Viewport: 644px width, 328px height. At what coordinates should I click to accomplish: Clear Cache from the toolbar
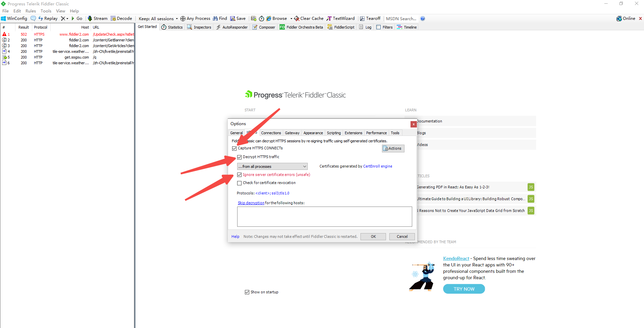(x=309, y=19)
